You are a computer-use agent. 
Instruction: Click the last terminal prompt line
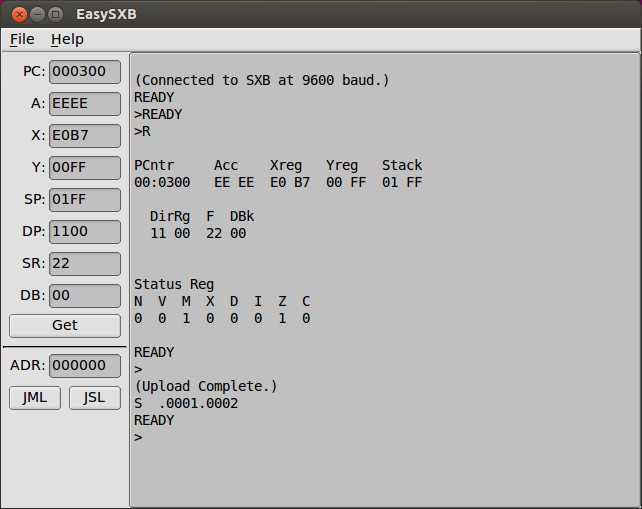[x=138, y=437]
